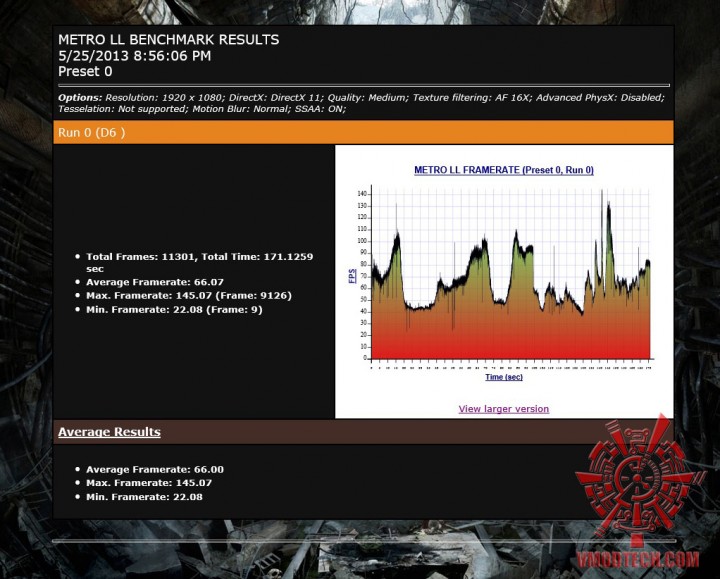This screenshot has width=720, height=579.
Task: Select Max. Framerate: 145.07 (Frame: 9126)
Action: pyautogui.click(x=189, y=295)
